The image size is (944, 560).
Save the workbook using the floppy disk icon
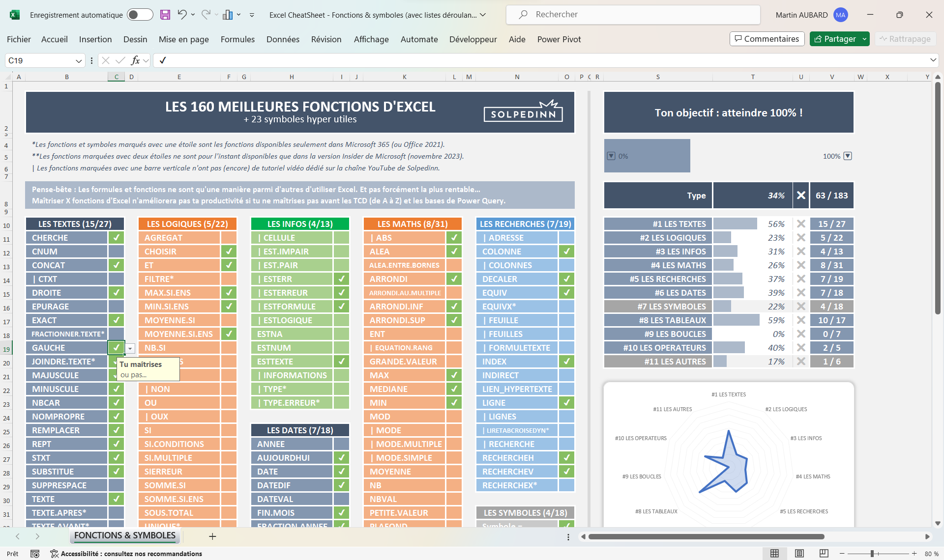(165, 15)
